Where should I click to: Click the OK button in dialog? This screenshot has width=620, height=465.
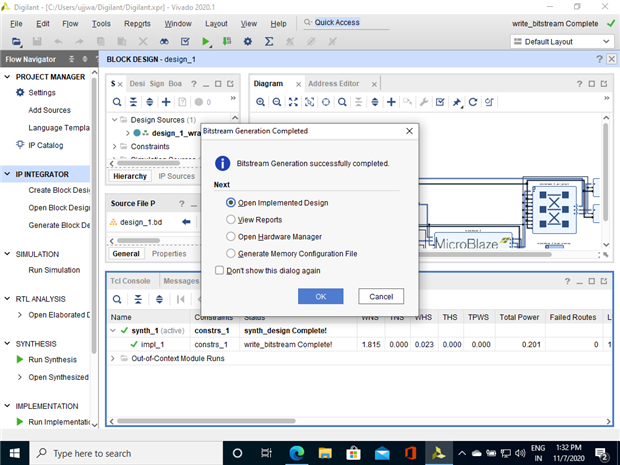click(321, 296)
